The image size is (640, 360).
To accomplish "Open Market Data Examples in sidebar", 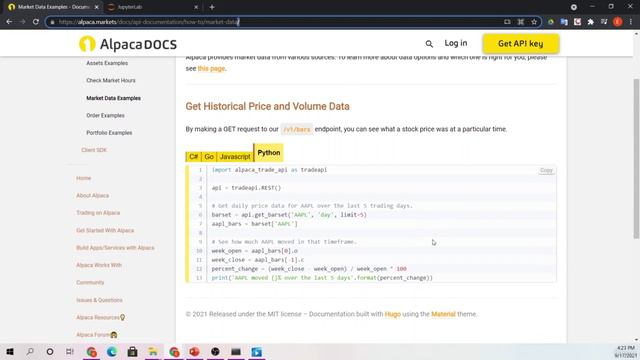I will point(113,98).
